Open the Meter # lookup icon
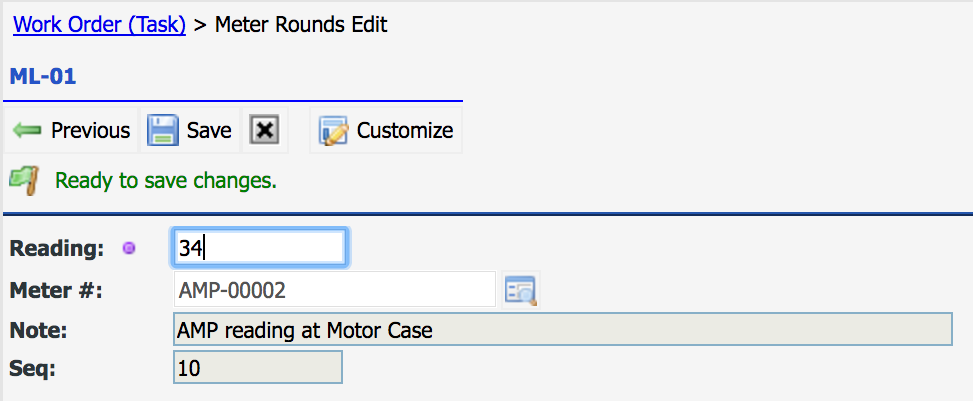The width and height of the screenshot is (973, 401). pos(520,290)
